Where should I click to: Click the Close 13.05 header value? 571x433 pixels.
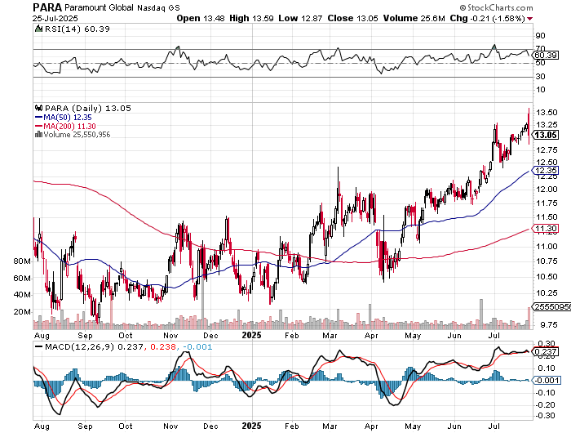[353, 18]
